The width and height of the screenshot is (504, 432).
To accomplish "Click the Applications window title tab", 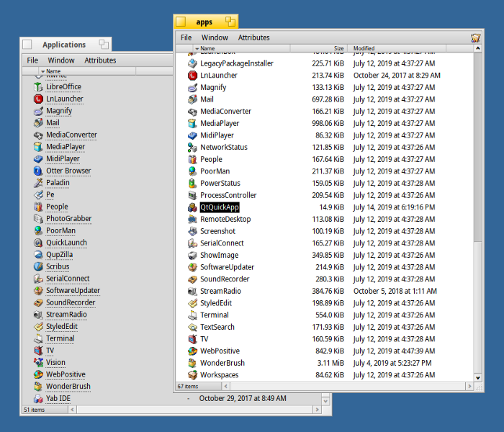I will [x=66, y=45].
